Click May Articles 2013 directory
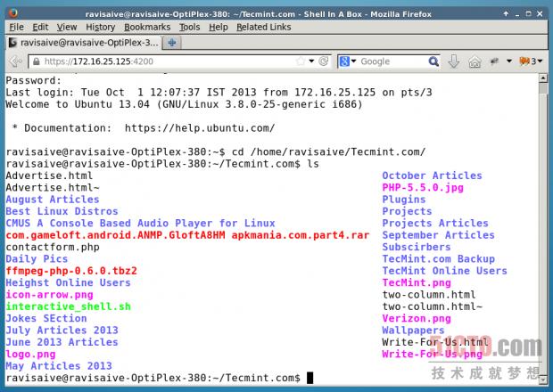This screenshot has width=553, height=392. pyautogui.click(x=59, y=366)
